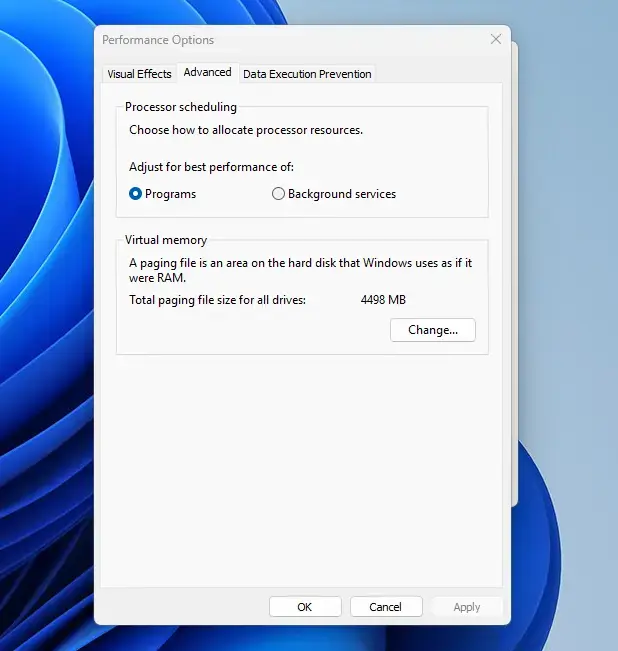Close the Performance Options dialog
The width and height of the screenshot is (618, 651).
[x=496, y=39]
